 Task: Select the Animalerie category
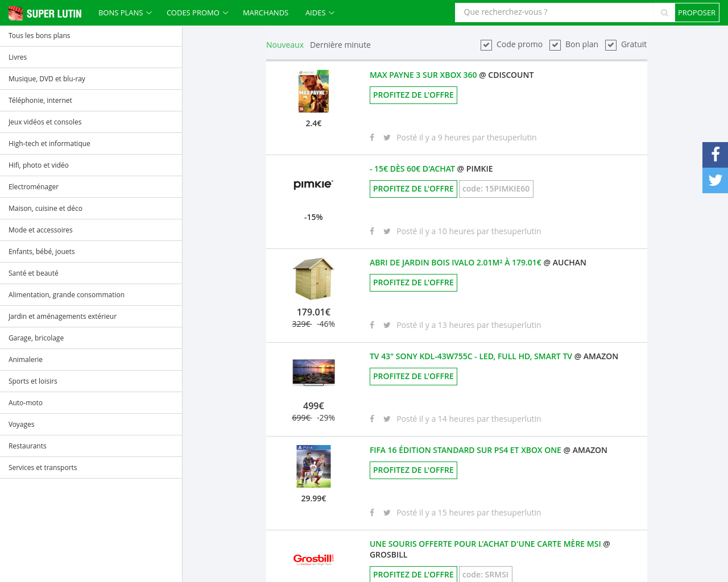[x=91, y=360]
